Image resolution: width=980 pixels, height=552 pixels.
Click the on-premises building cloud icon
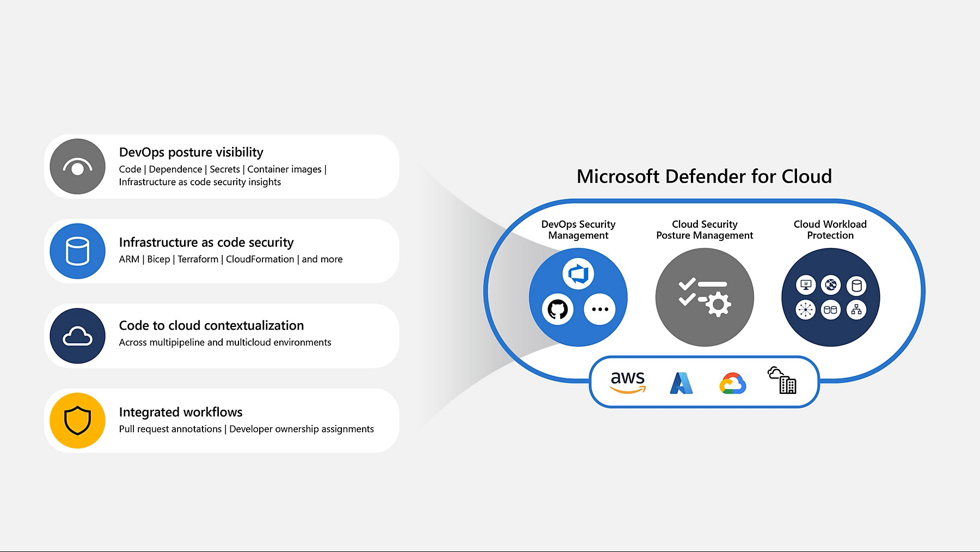[x=782, y=381]
